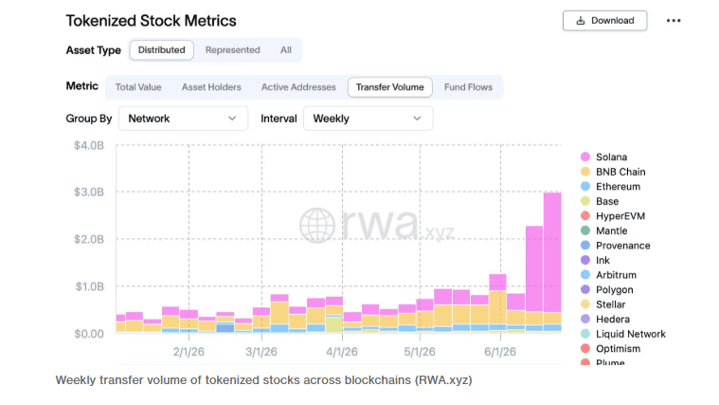This screenshot has height=405, width=719.
Task: Switch metric to Asset Holders
Action: tap(211, 87)
